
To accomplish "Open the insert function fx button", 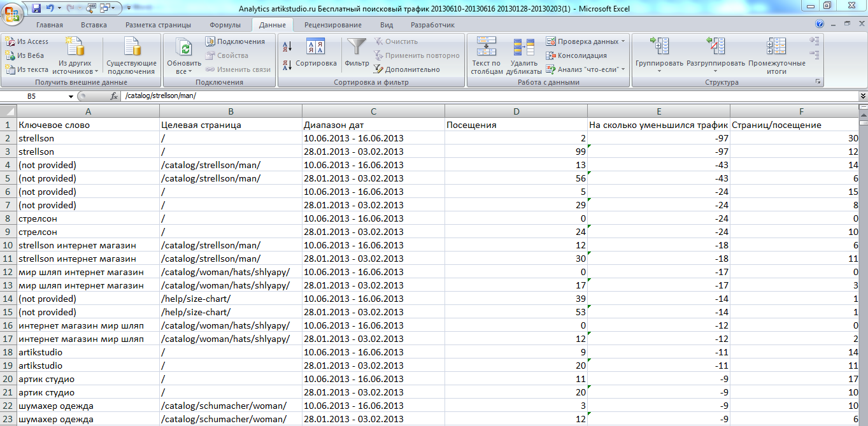I will 115,96.
